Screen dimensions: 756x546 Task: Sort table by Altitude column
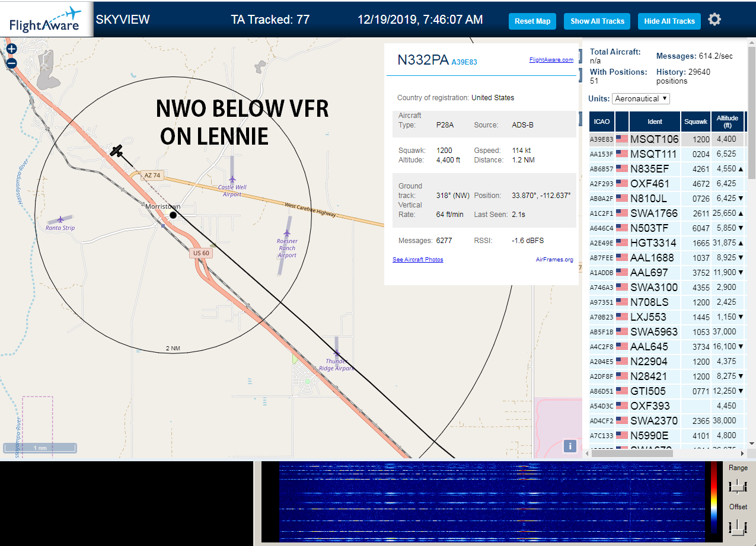point(728,122)
